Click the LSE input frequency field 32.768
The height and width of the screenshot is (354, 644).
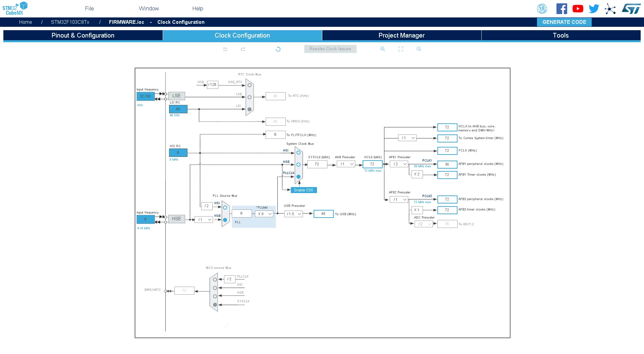pos(146,97)
